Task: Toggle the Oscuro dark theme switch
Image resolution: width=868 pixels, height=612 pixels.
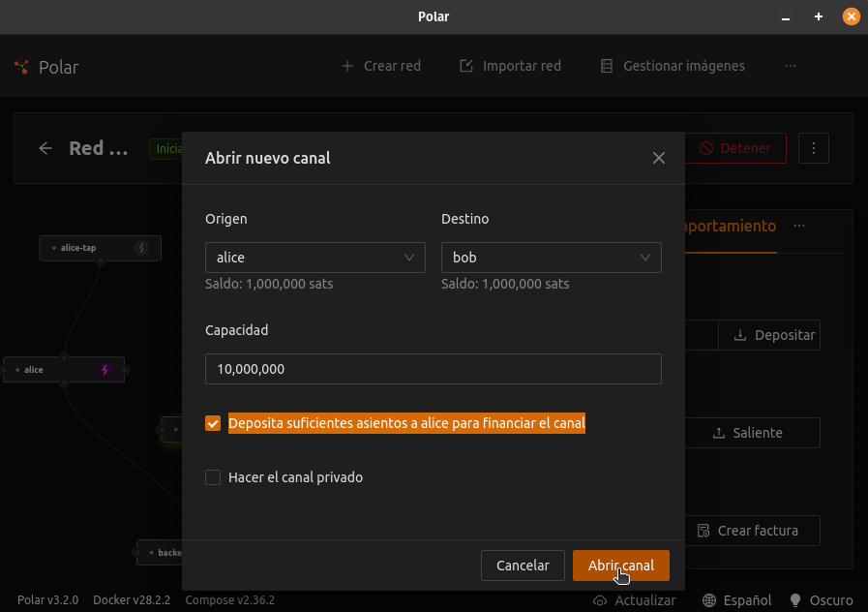Action: click(822, 600)
